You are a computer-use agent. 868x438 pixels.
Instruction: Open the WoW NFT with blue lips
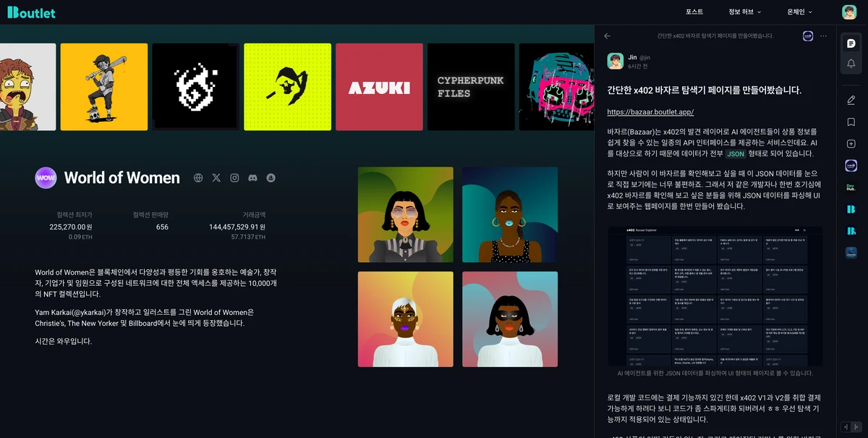(510, 215)
